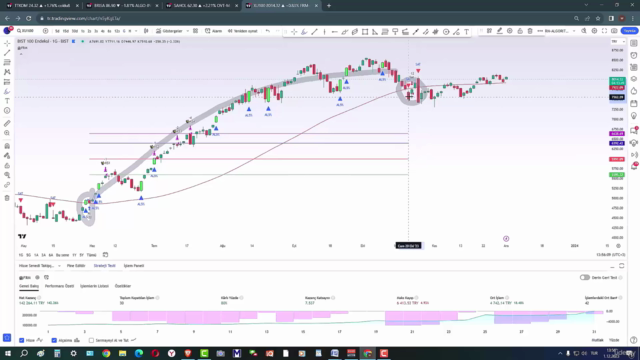Select the text tool in left sidebar
Image resolution: width=640 pixels, height=360 pixels.
click(7, 101)
